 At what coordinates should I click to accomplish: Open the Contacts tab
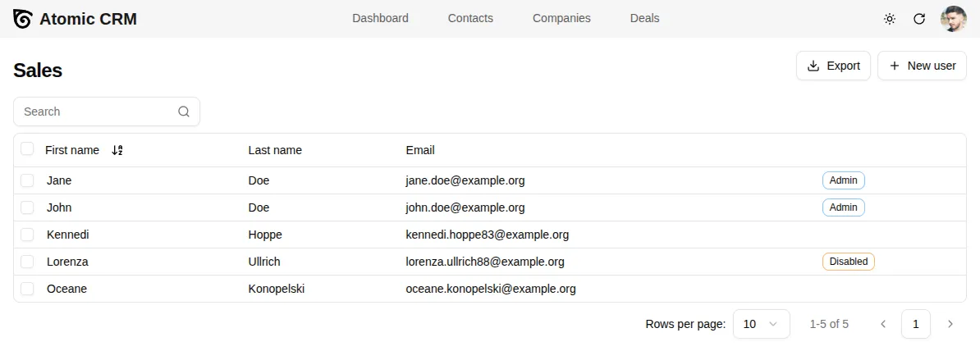point(470,18)
